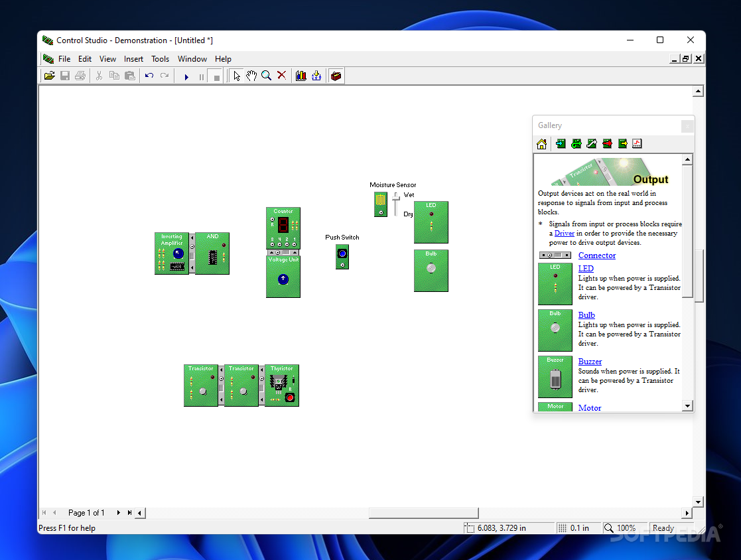Click the Voltage Unit blue dial
Viewport: 741px width, 560px height.
[283, 279]
